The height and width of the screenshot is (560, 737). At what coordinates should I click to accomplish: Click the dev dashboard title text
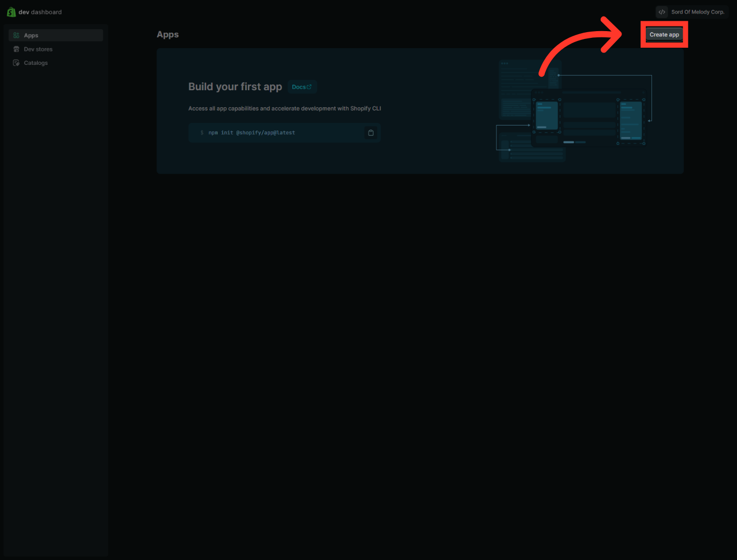pyautogui.click(x=40, y=12)
